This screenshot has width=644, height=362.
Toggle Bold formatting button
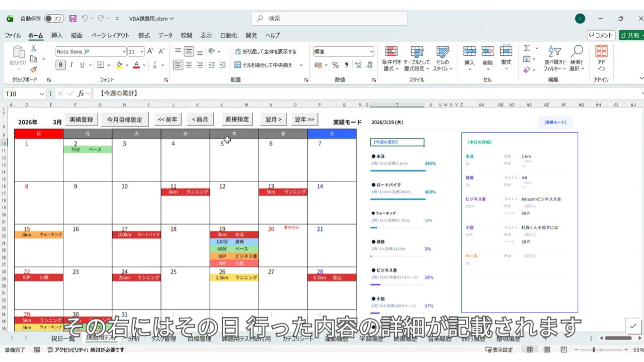click(61, 65)
